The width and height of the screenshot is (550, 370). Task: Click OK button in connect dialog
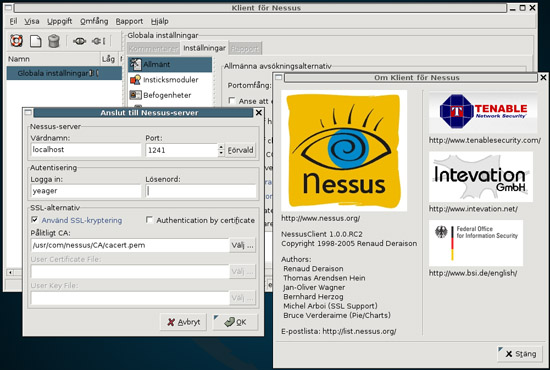tap(235, 322)
